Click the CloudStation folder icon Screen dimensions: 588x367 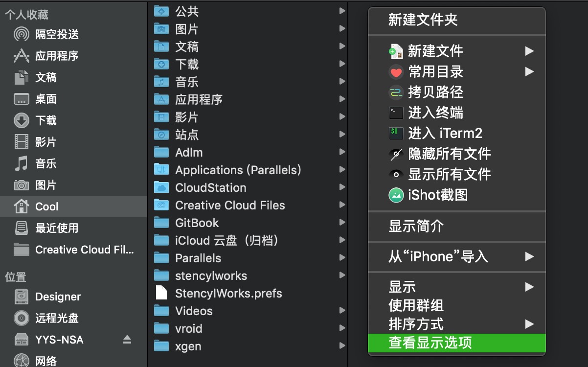[161, 187]
